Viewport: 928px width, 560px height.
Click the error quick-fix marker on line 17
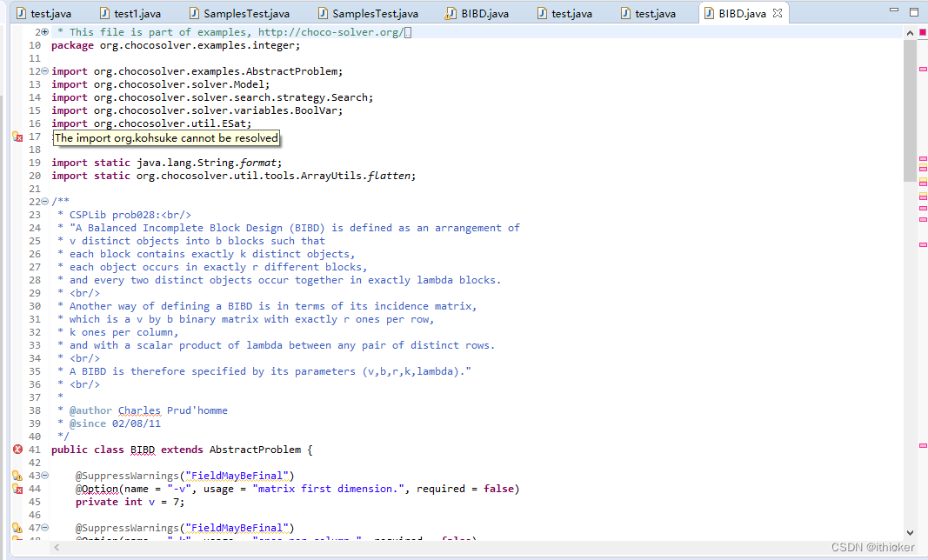click(x=17, y=137)
